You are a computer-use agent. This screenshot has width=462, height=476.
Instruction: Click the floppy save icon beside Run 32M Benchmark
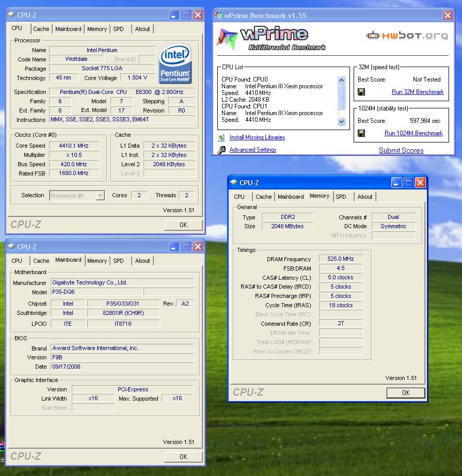click(x=361, y=92)
